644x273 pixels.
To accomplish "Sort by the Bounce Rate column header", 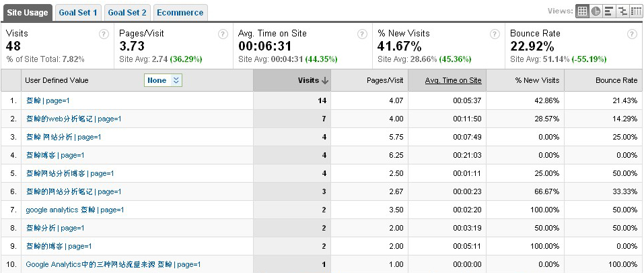I will point(616,80).
